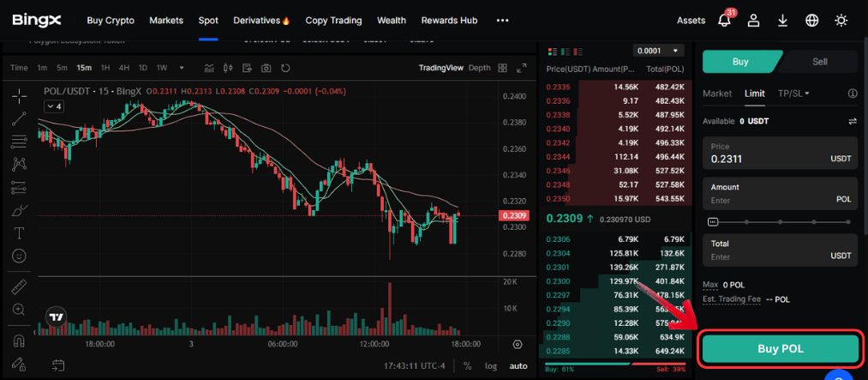The image size is (868, 380).
Task: Select the zoom in tool
Action: pos(20,310)
